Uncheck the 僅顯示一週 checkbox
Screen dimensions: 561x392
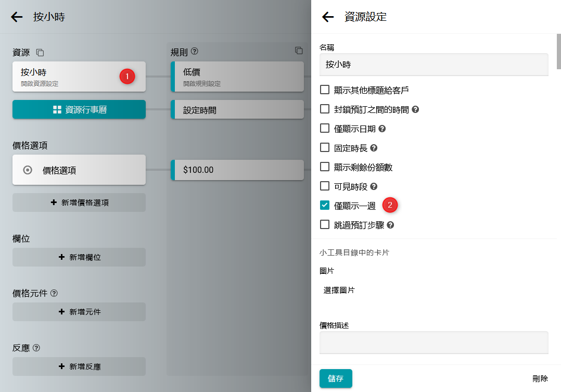pyautogui.click(x=325, y=206)
